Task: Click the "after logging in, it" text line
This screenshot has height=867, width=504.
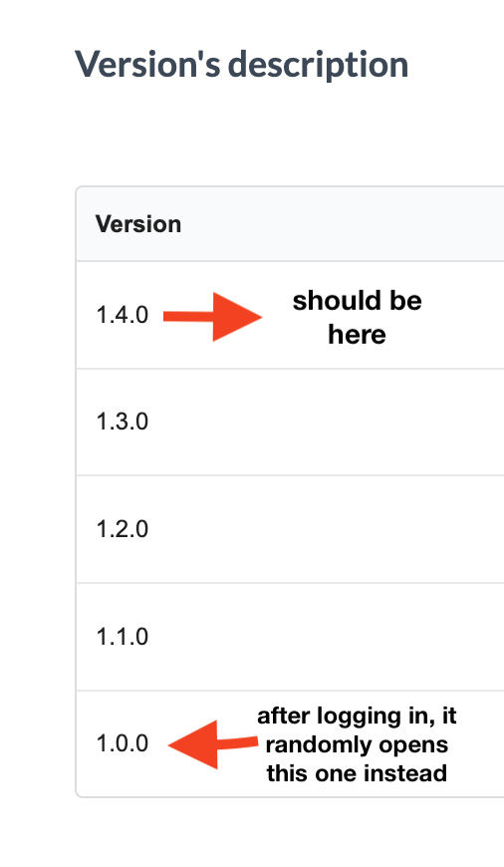Action: [357, 717]
